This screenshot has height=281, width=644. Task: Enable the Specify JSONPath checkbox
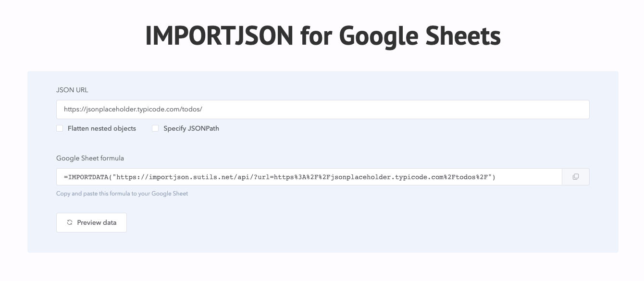click(x=155, y=128)
